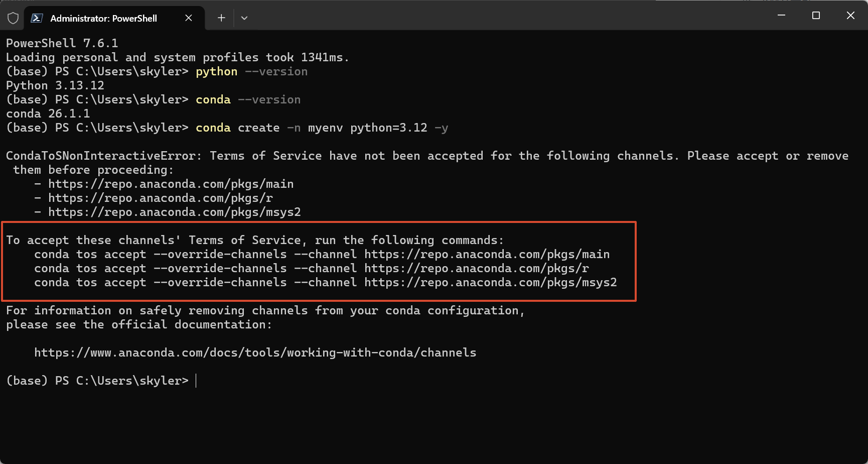Select the Administrator: PowerShell tab

103,18
